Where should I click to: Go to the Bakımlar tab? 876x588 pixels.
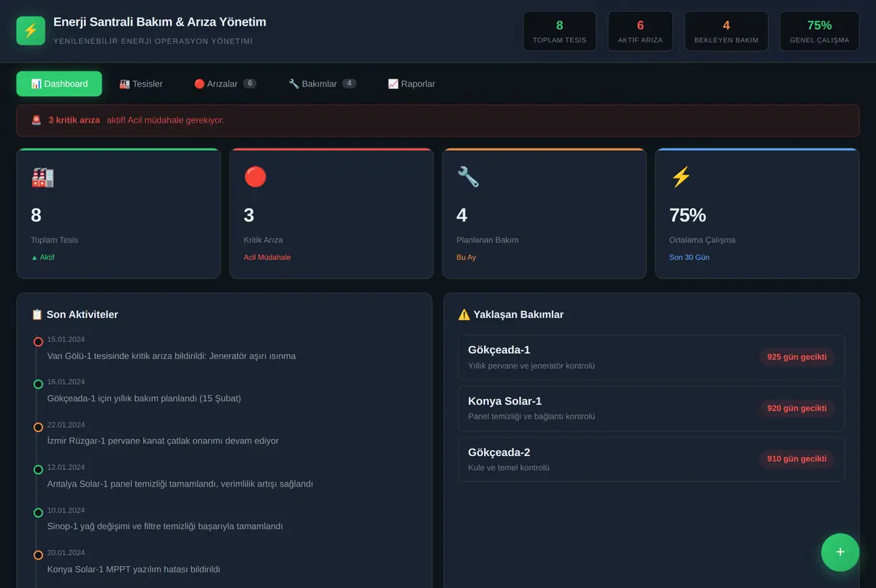click(x=322, y=84)
